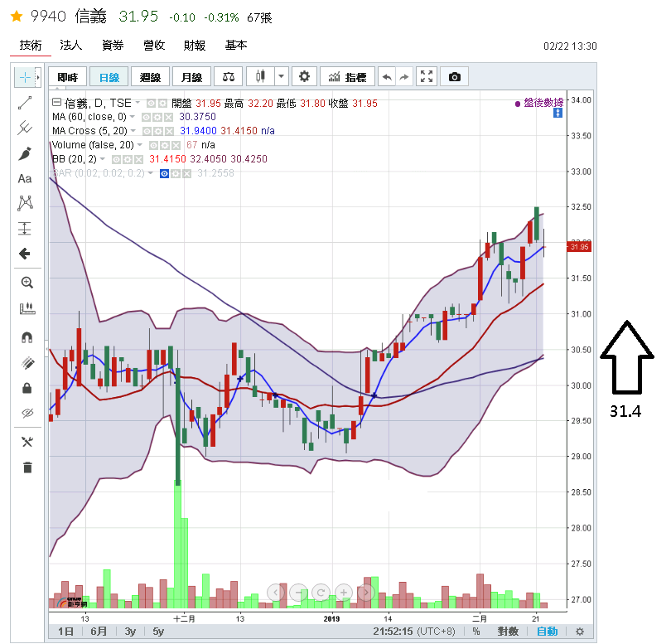Screen dimensions: 671x644
Task: Set range to 6月
Action: coord(99,632)
